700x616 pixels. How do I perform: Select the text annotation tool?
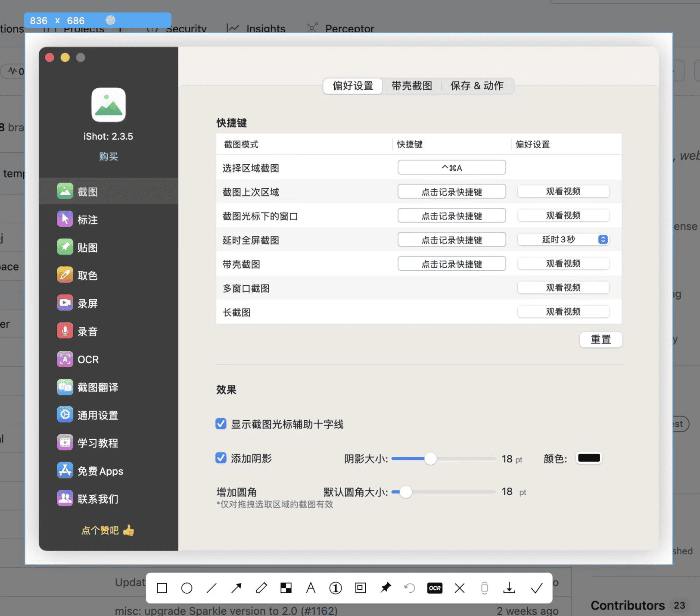tap(311, 588)
